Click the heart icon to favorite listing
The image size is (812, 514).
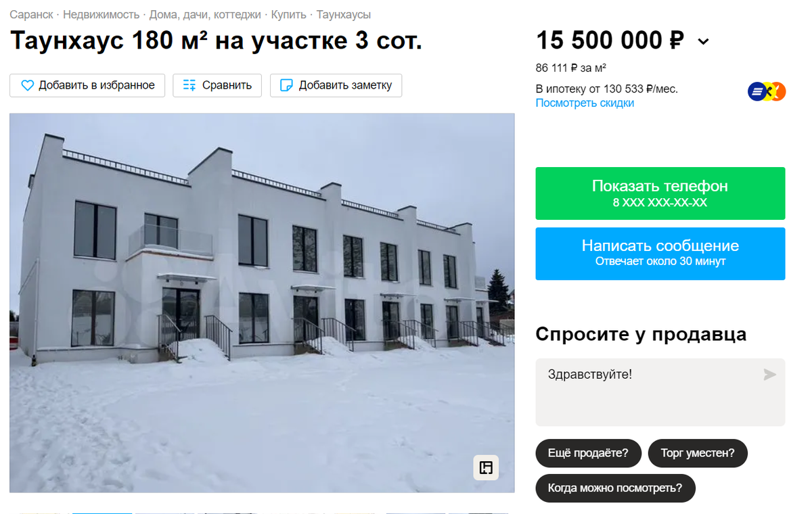(x=27, y=85)
